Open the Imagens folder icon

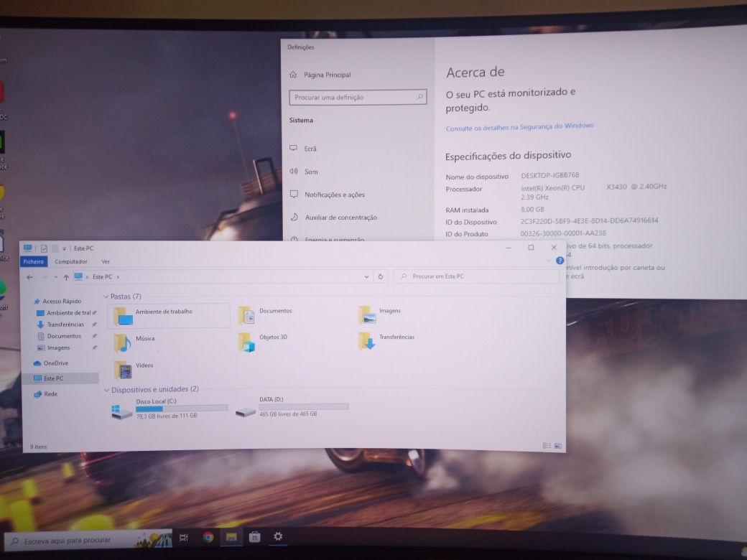tap(367, 315)
